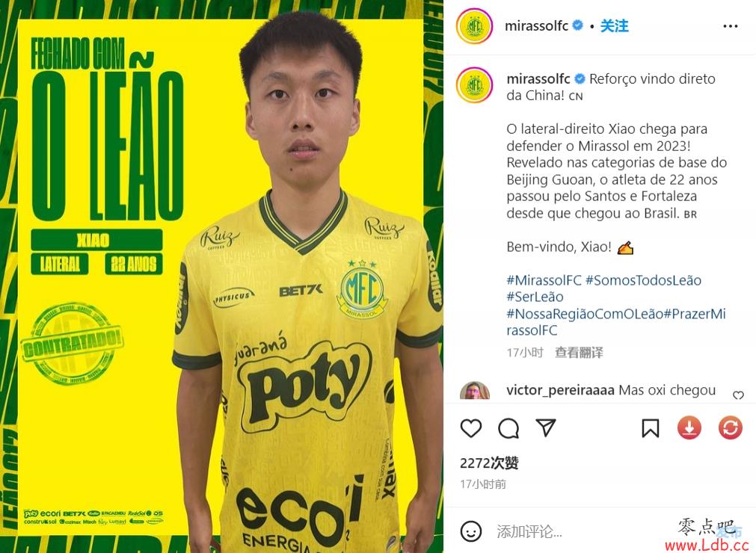The width and height of the screenshot is (756, 553).
Task: Share post via paper plane icon
Action: point(546,427)
